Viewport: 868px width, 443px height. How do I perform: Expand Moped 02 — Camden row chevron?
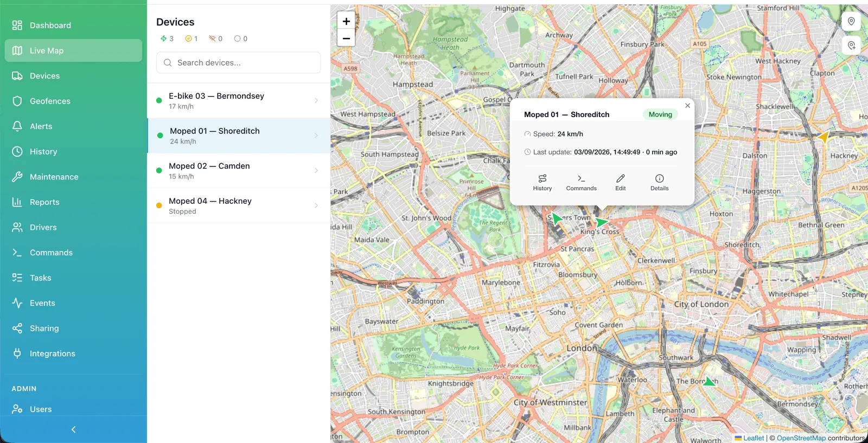(x=316, y=170)
